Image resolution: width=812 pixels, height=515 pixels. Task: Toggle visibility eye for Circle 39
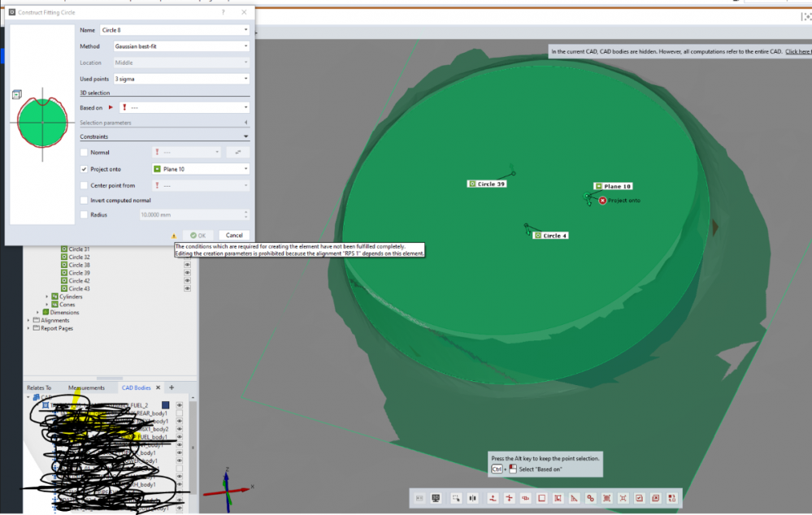click(187, 273)
